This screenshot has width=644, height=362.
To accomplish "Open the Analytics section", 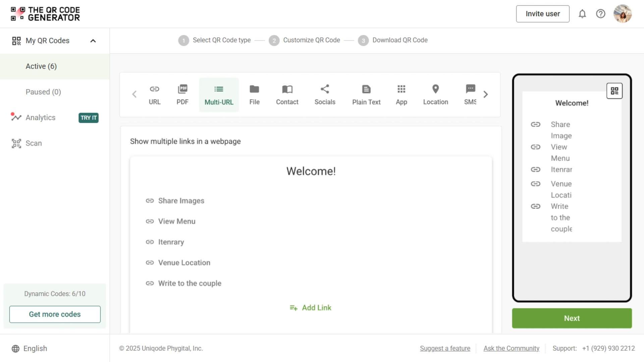I will click(x=40, y=118).
